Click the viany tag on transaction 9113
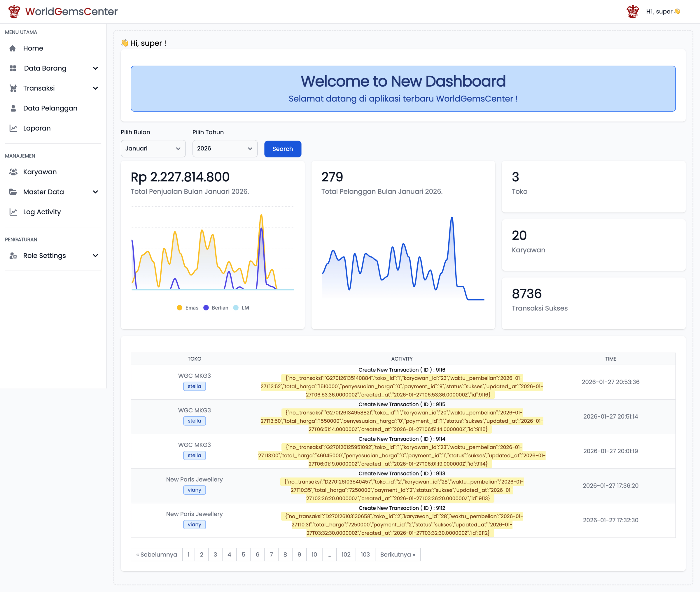Image resolution: width=700 pixels, height=592 pixels. (x=194, y=490)
